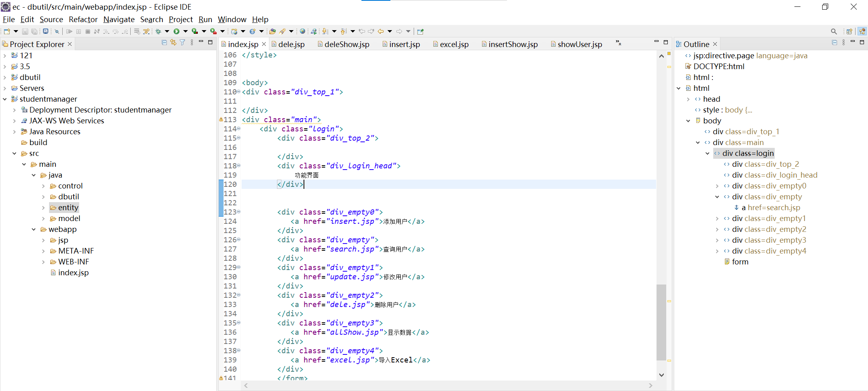Toggle Link with Editor in Project Explorer

(x=173, y=42)
